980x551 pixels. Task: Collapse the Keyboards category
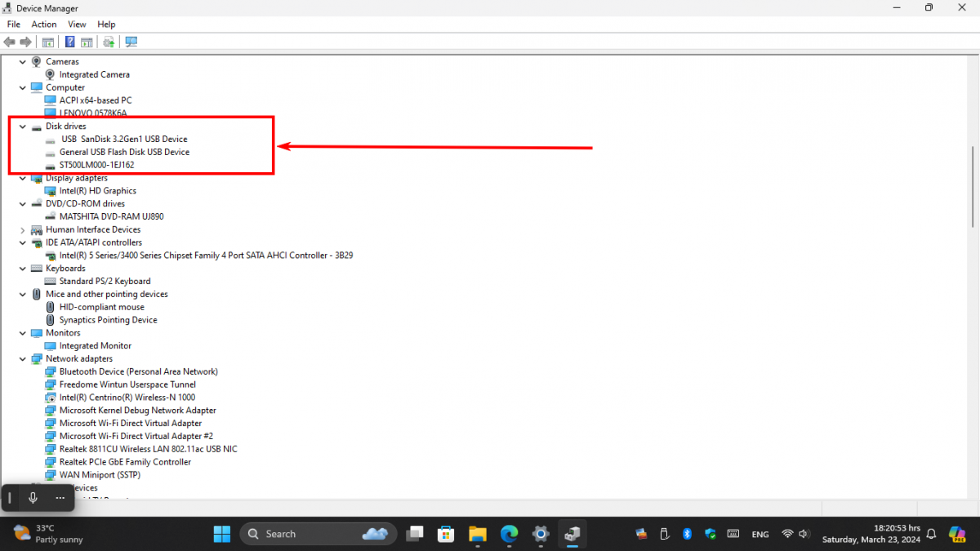pos(23,269)
